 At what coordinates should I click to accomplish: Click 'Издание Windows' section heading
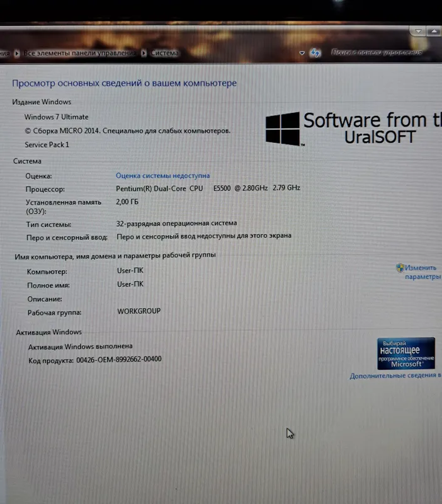pyautogui.click(x=42, y=102)
